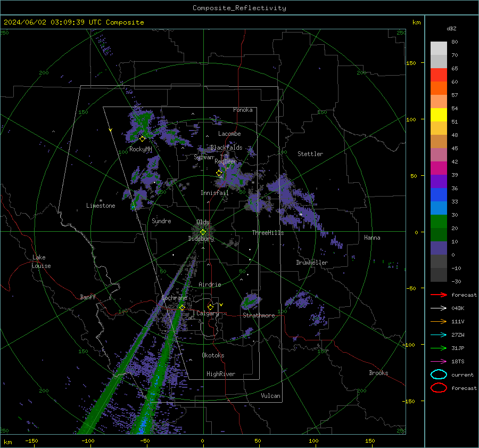Click the Okotoks town label
Screen dimensions: 479x448
(213, 355)
